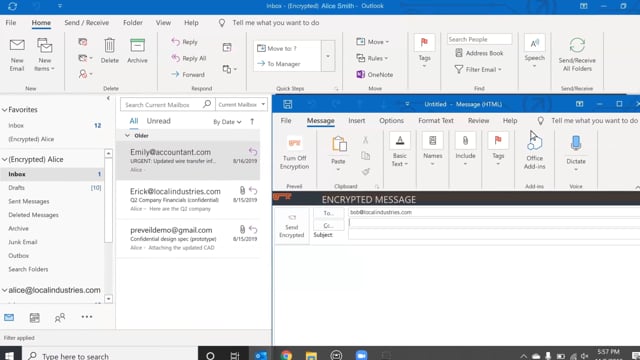Open the Move dropdown in the ribbon

pyautogui.click(x=373, y=42)
